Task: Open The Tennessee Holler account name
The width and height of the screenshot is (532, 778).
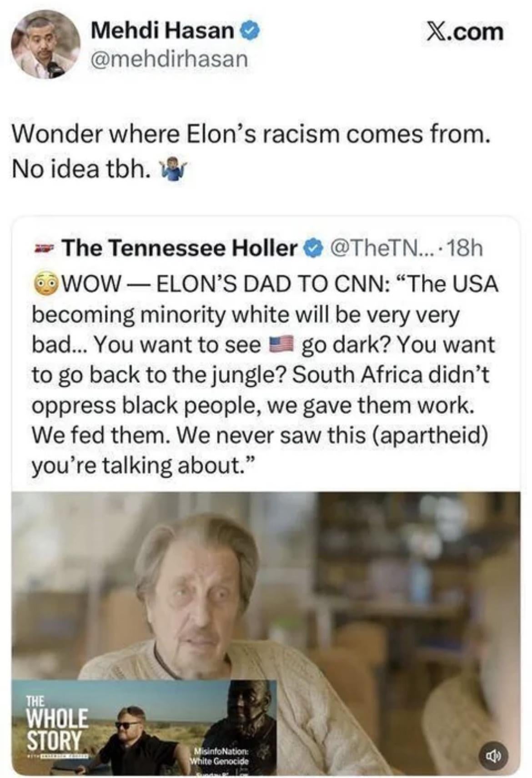Action: click(x=179, y=248)
